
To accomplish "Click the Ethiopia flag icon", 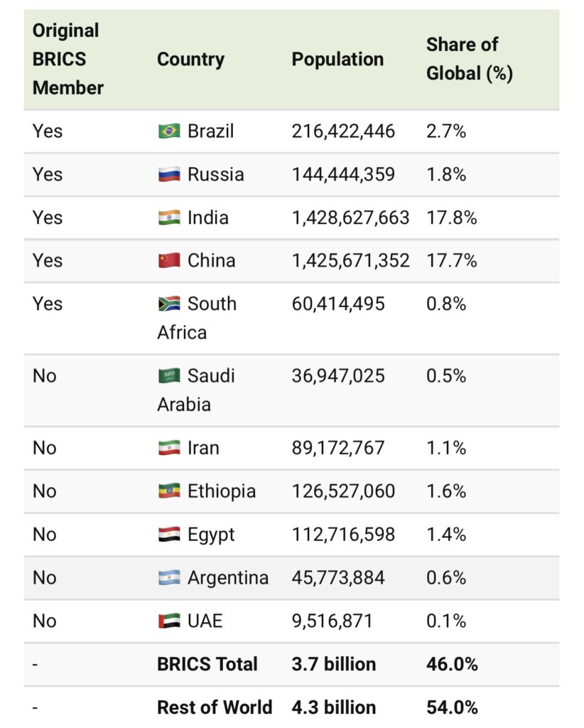I will [x=169, y=491].
